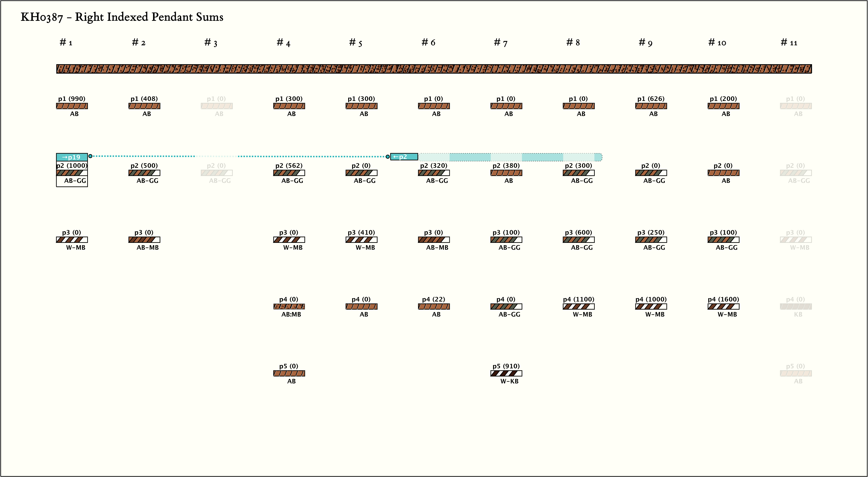The height and width of the screenshot is (477, 868).
Task: Select the p3 (410) W-MB cord
Action: pyautogui.click(x=361, y=240)
